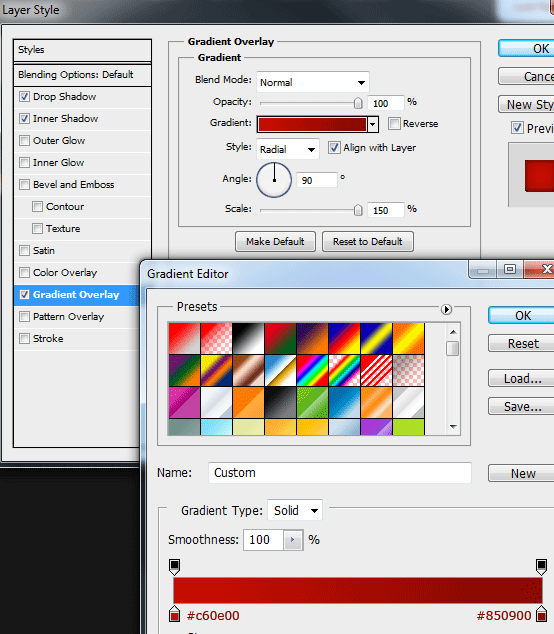Enable the Bevel and Emboss checkbox
This screenshot has height=634, width=554.
24,185
